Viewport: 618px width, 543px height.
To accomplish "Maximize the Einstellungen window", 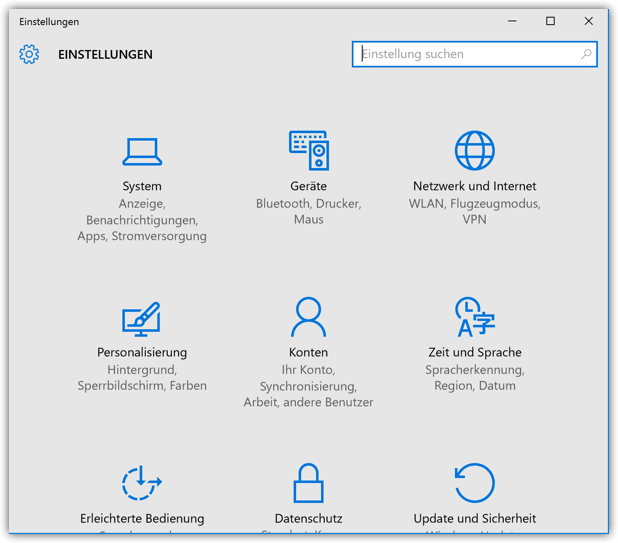I will (551, 21).
